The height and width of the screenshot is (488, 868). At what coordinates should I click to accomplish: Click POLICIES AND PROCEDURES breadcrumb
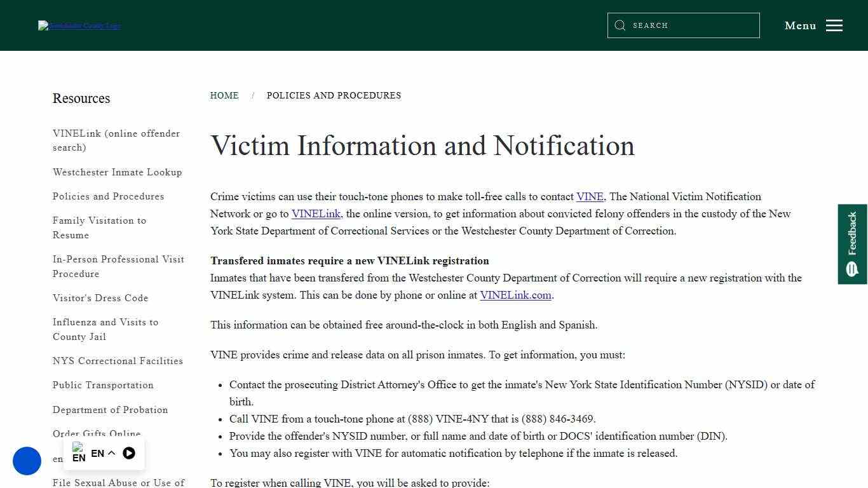point(334,95)
